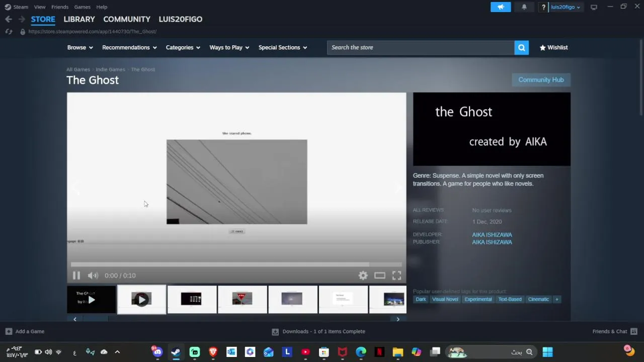The width and height of the screenshot is (644, 362).
Task: Add more tags with the plus button
Action: point(556,299)
